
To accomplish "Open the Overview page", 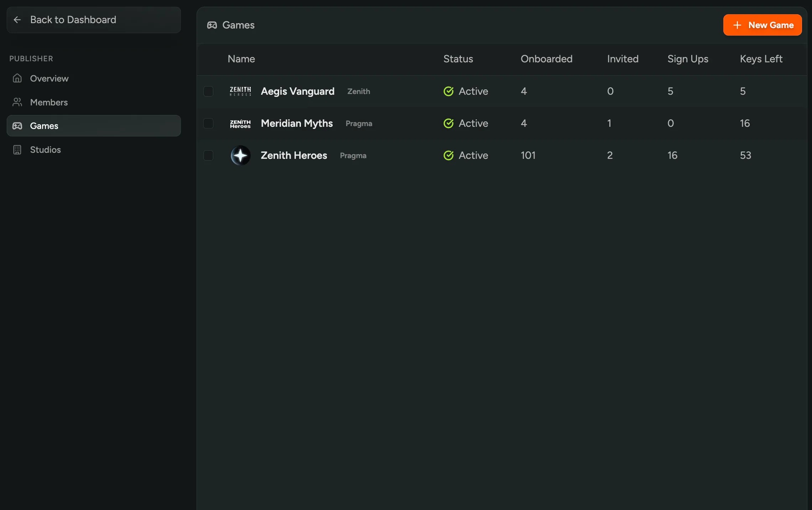I will [49, 78].
